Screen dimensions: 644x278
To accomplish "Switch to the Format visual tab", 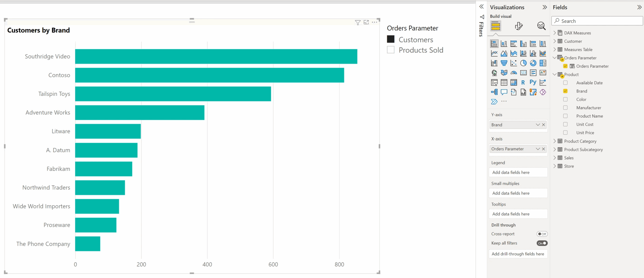I will coord(518,26).
